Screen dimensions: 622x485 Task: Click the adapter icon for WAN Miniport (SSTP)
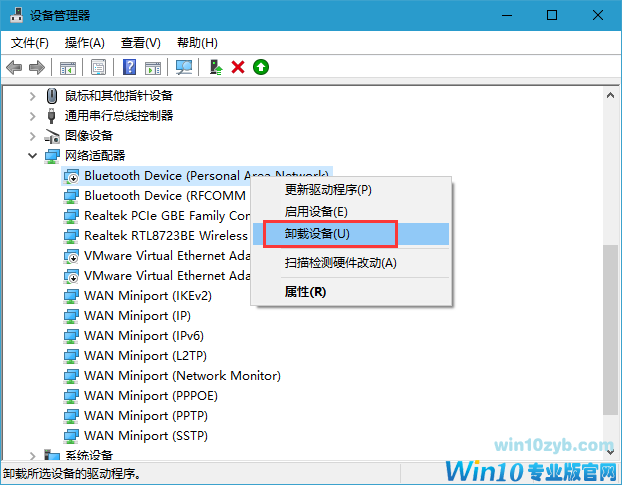click(71, 436)
